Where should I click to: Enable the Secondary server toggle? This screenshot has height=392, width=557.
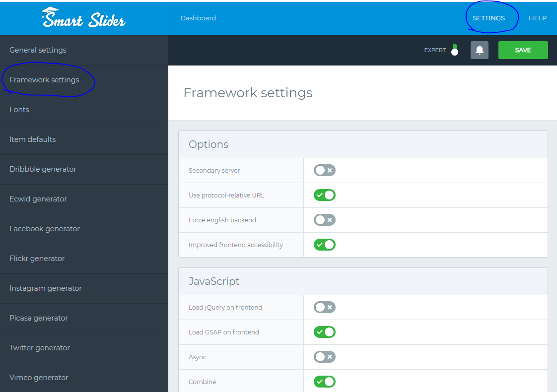(x=324, y=170)
